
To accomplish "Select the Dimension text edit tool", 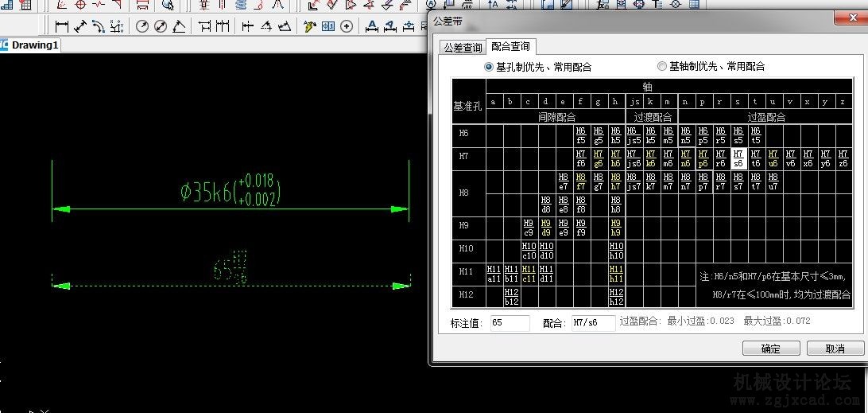I will coord(390,26).
